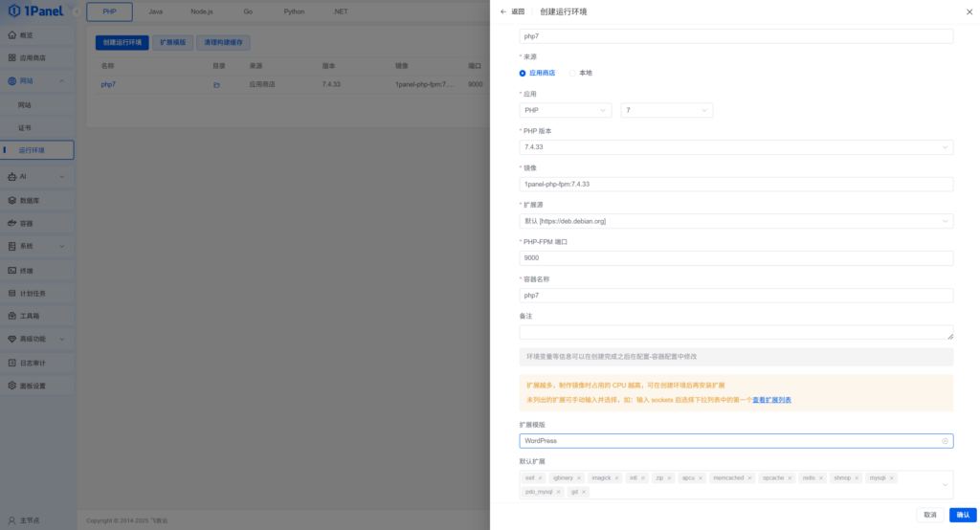Open the version 7 dropdown
This screenshot has width=980, height=530.
[667, 111]
